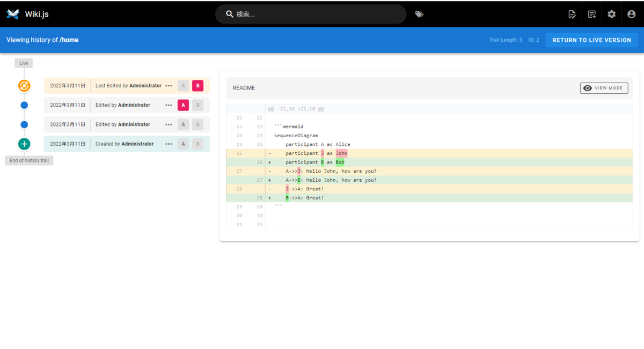644x349 pixels.
Task: Toggle B on Last Edited version
Action: 197,86
